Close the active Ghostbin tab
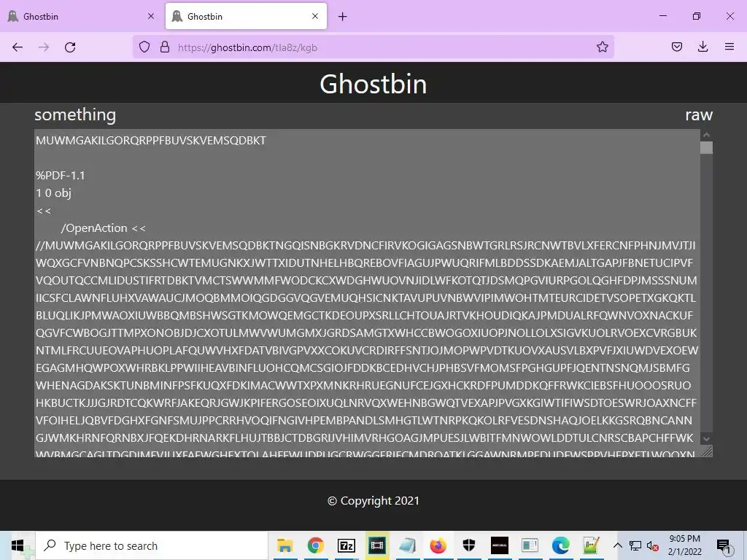This screenshot has width=747, height=560. pyautogui.click(x=315, y=16)
